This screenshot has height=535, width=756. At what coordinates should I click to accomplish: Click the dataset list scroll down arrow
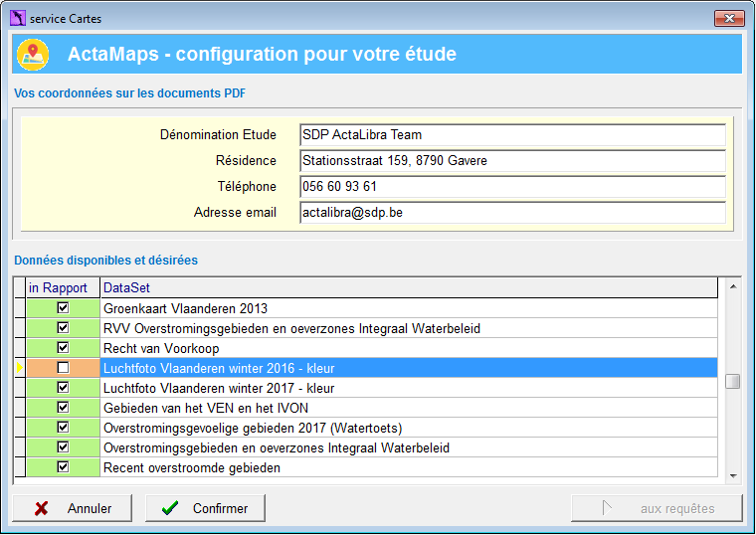click(733, 476)
